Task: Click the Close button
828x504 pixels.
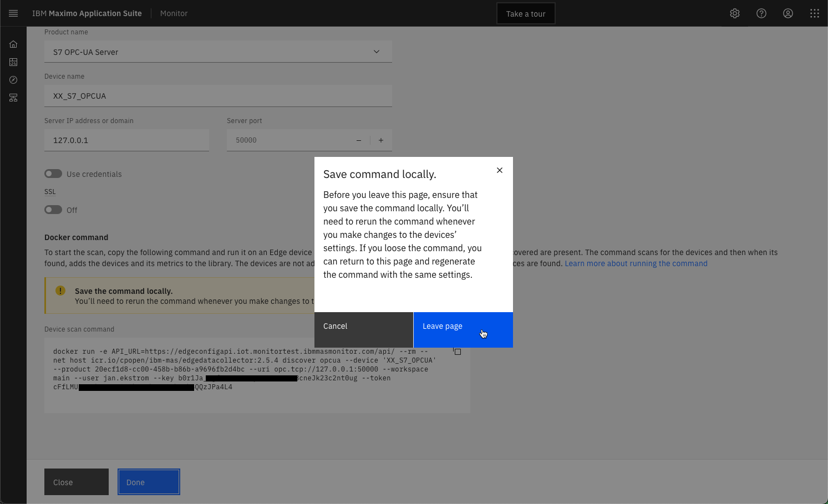Action: tap(77, 482)
